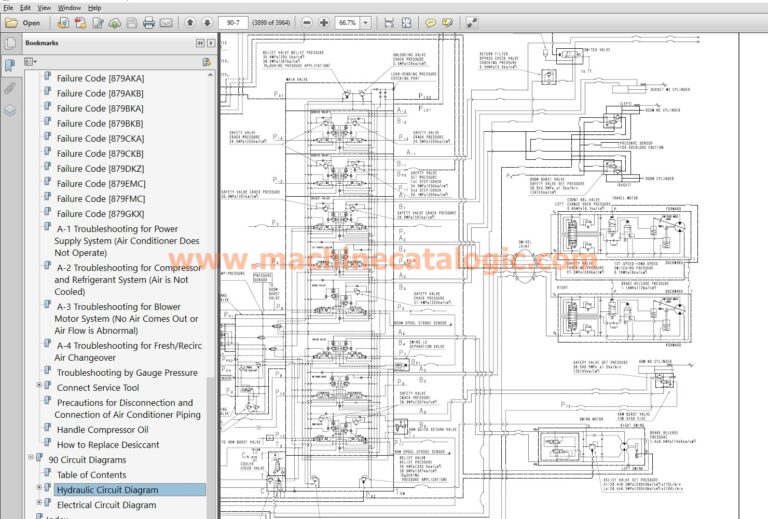
Task: Open the Edit menu
Action: [25, 8]
